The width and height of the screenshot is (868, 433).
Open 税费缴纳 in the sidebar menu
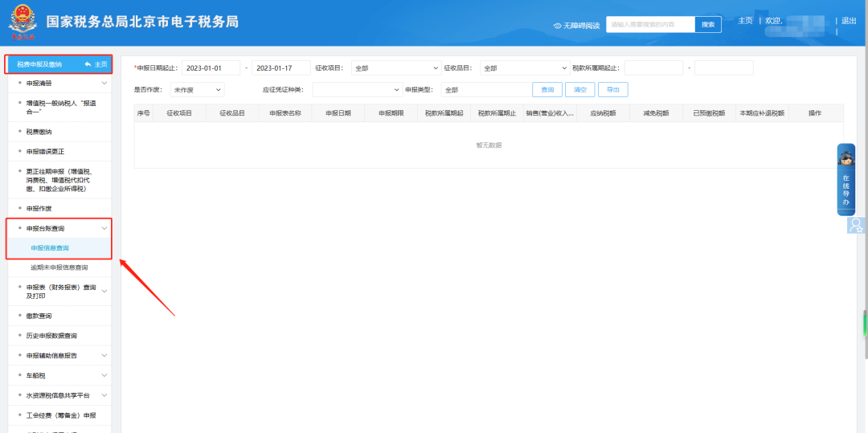tap(44, 131)
